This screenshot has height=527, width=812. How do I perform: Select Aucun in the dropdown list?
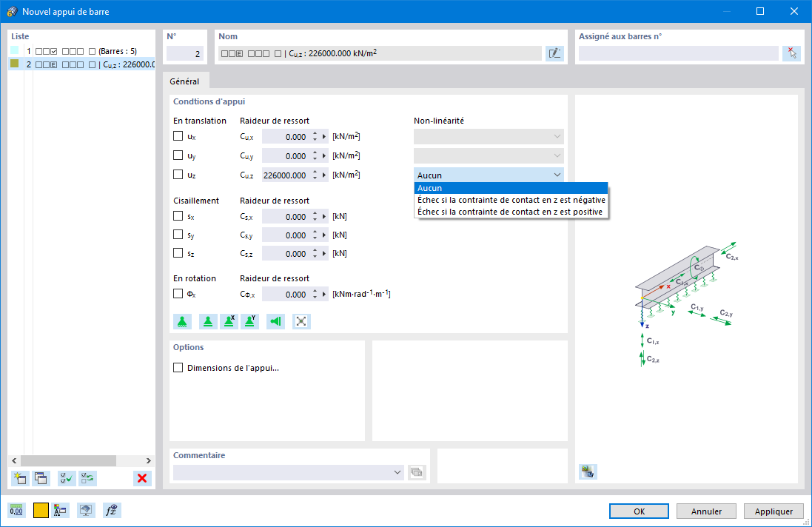pyautogui.click(x=511, y=188)
